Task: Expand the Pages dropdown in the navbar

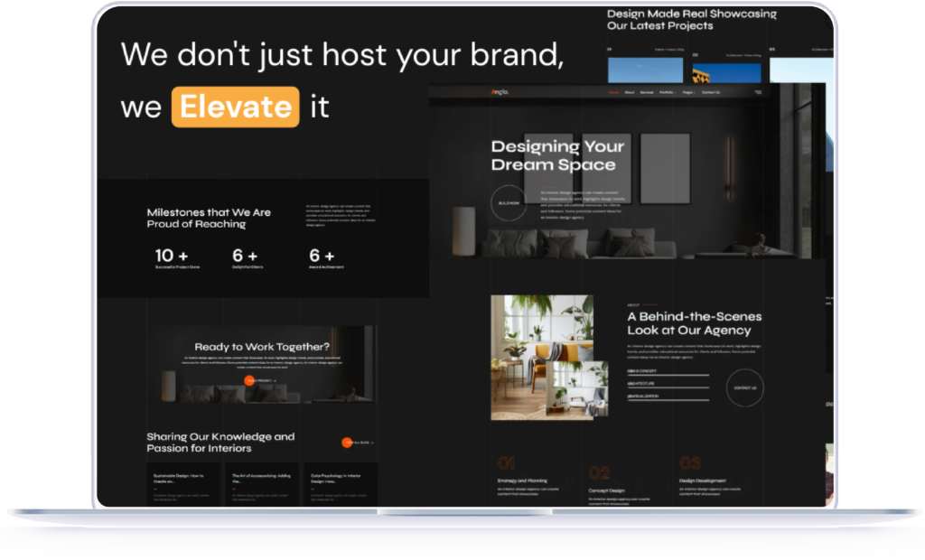Action: click(x=688, y=92)
